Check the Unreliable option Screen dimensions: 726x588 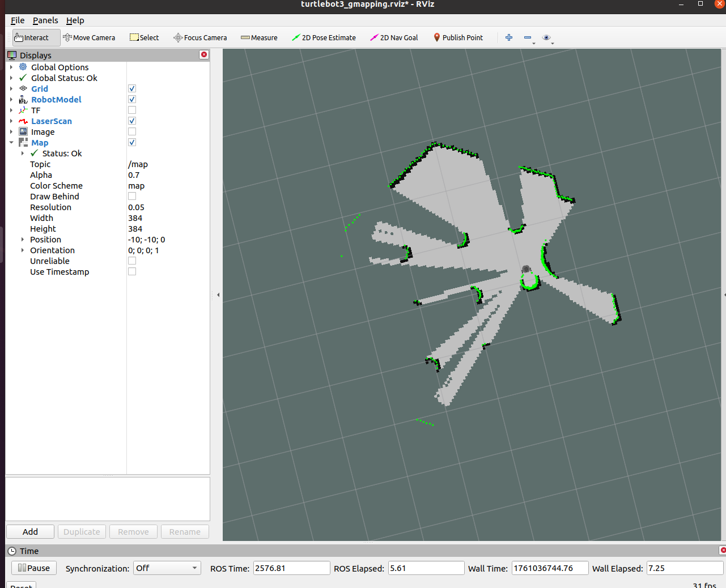[x=132, y=261]
